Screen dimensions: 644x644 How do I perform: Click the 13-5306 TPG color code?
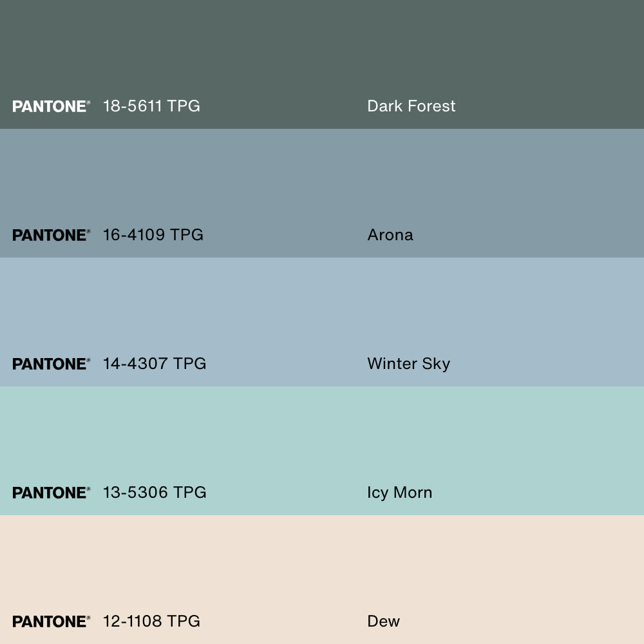[155, 493]
